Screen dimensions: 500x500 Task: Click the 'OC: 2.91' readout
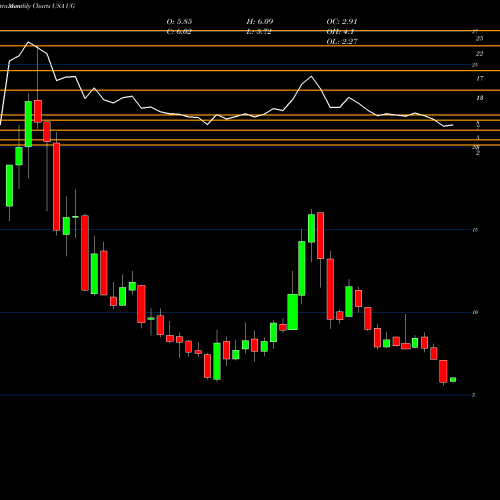tap(342, 22)
